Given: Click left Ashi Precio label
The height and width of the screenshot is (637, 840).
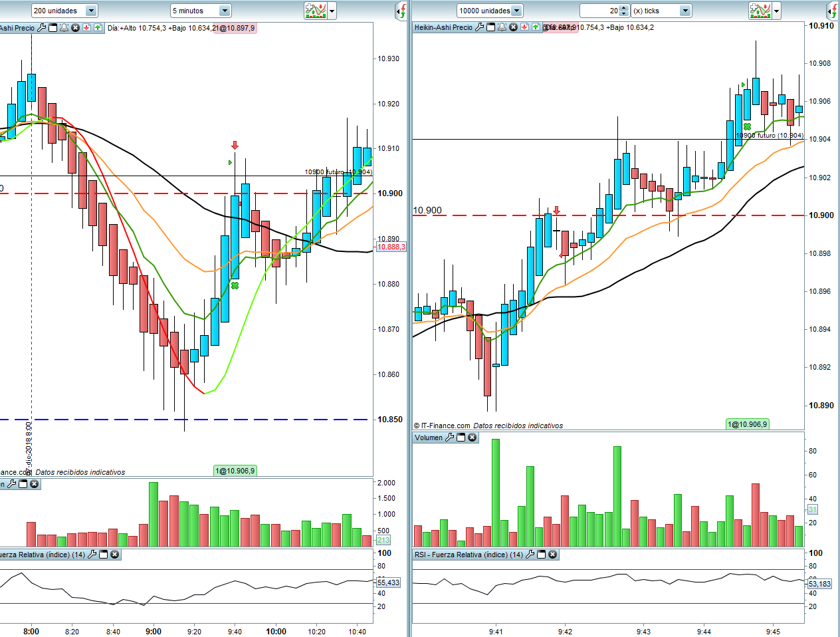Looking at the screenshot, I should click(x=17, y=28).
